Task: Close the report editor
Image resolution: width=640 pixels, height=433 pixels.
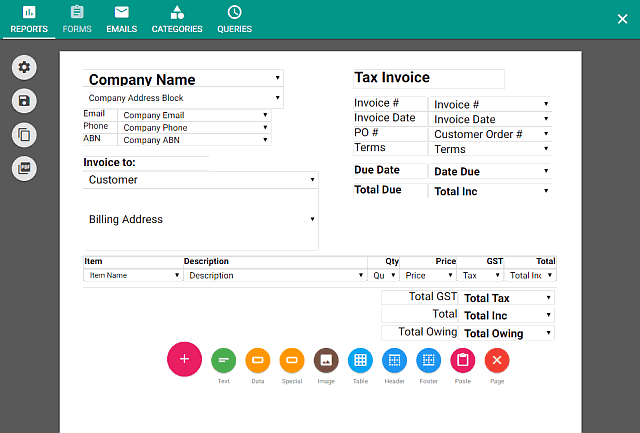Action: click(x=621, y=19)
